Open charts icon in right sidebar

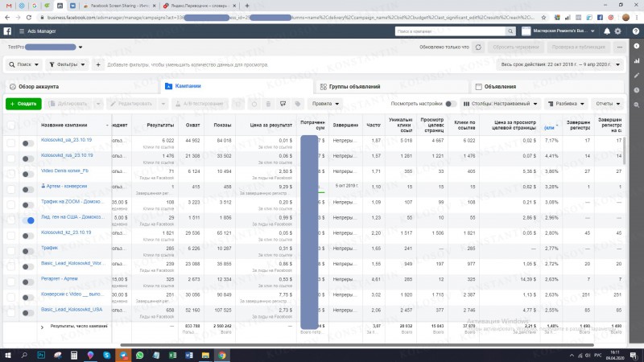click(x=637, y=61)
